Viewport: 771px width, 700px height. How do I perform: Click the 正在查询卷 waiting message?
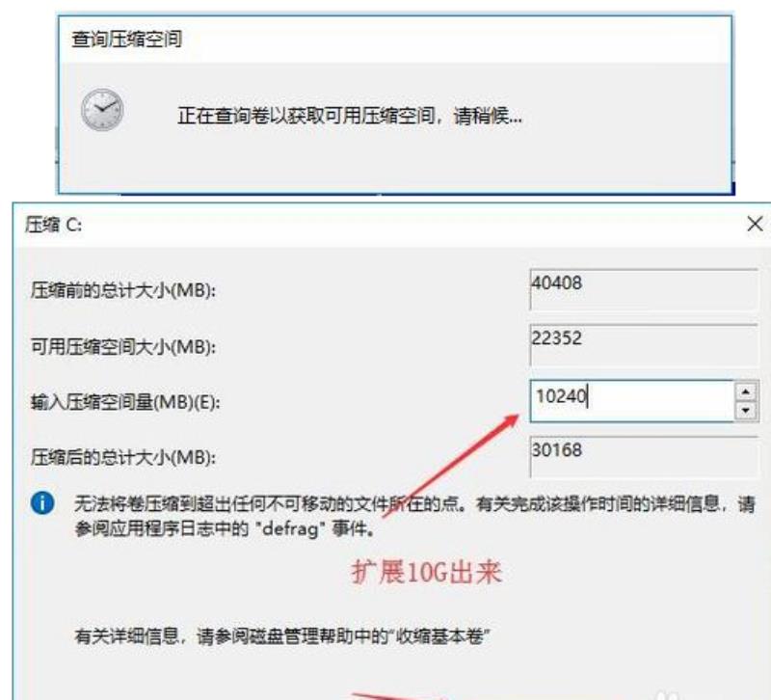[x=349, y=117]
